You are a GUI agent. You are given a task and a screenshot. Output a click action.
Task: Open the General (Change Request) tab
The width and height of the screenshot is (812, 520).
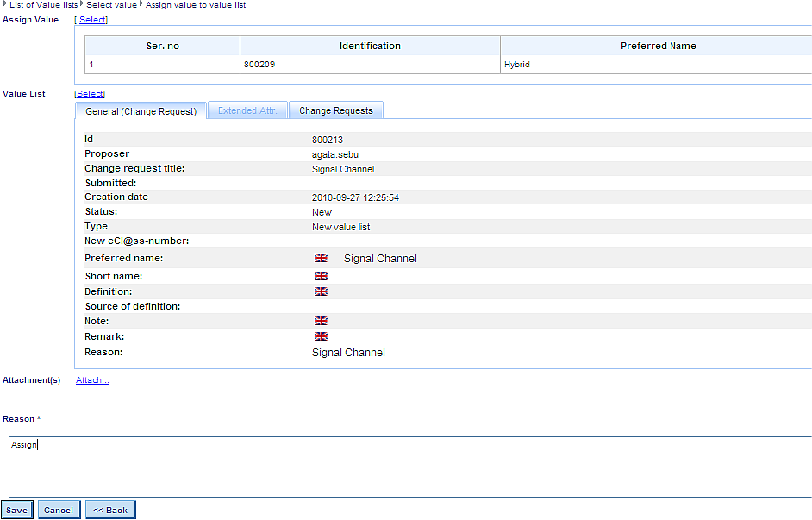pyautogui.click(x=141, y=111)
